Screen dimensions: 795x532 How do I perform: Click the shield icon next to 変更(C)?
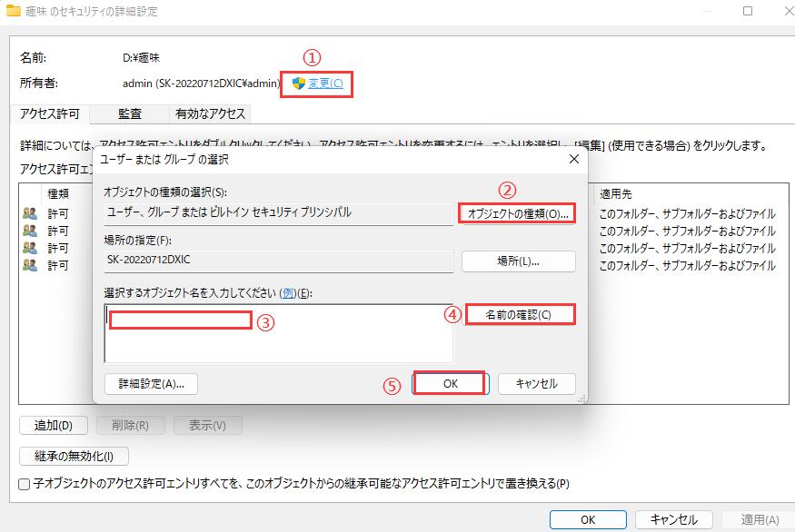point(298,84)
